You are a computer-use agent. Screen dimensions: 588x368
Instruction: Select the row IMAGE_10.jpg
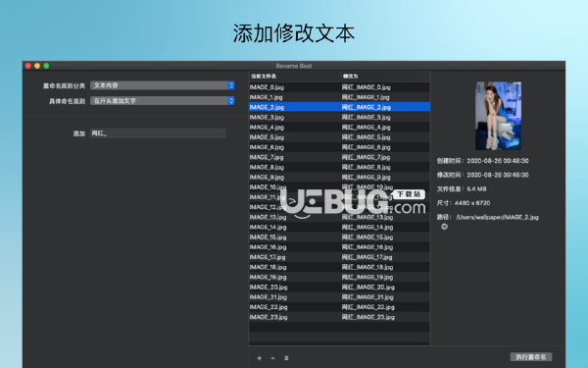coord(339,187)
